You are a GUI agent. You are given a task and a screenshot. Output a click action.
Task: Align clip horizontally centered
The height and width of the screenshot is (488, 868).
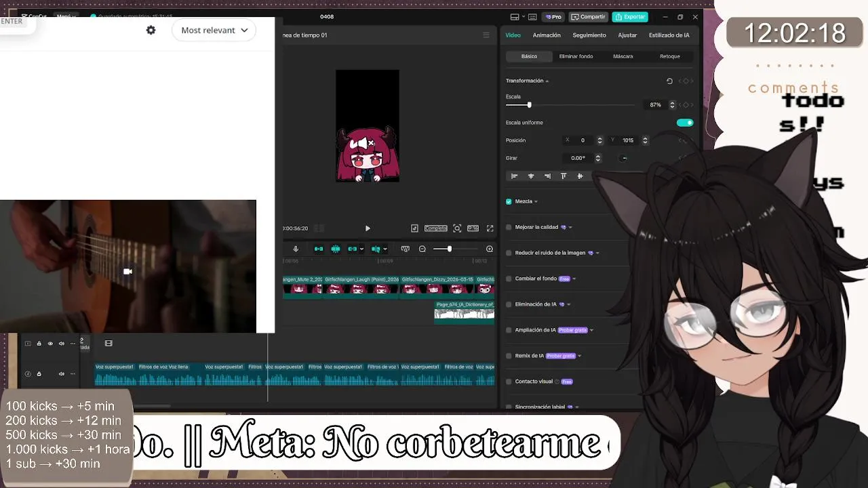click(531, 176)
